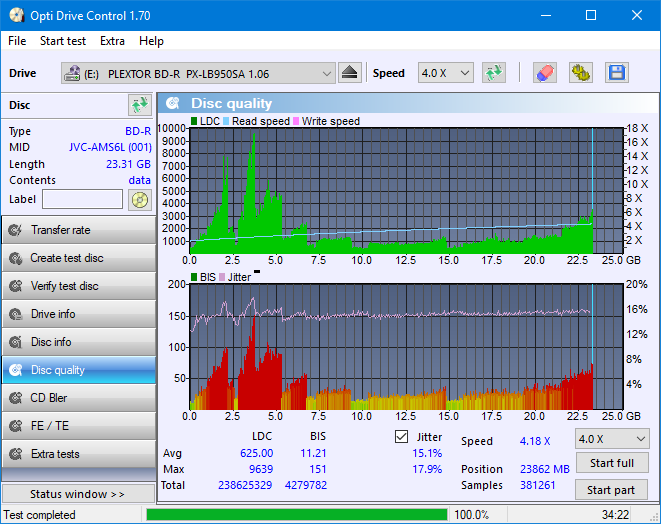Open the Disc info page
Viewport: 661px width, 524px height.
pyautogui.click(x=78, y=342)
